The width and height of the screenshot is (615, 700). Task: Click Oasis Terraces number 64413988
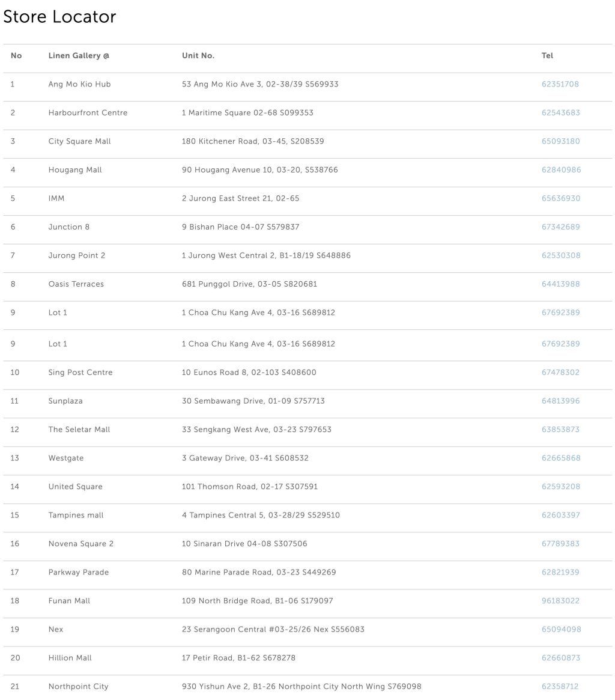point(560,284)
